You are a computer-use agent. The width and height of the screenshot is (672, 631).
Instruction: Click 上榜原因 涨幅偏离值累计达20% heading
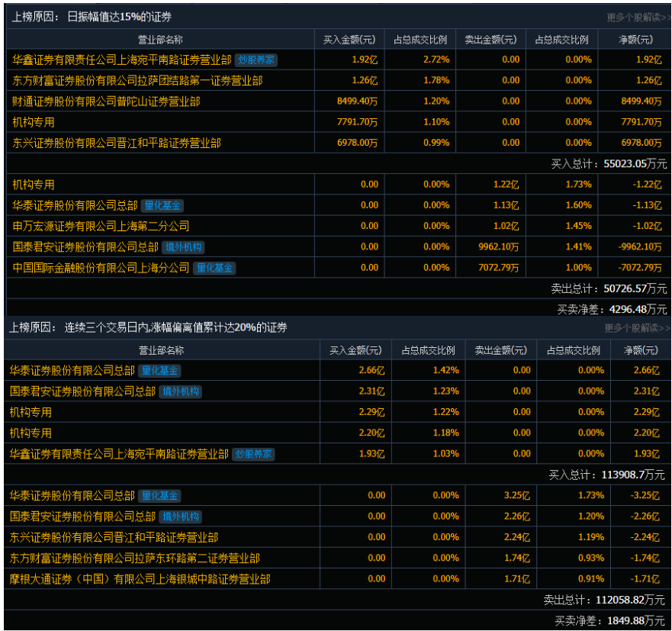tap(148, 328)
